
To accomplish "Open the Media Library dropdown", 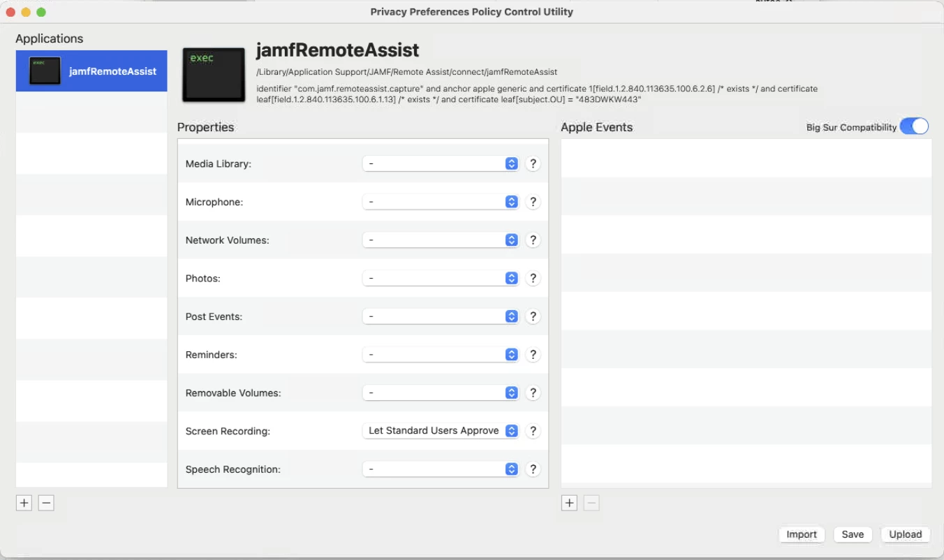I will [x=441, y=163].
